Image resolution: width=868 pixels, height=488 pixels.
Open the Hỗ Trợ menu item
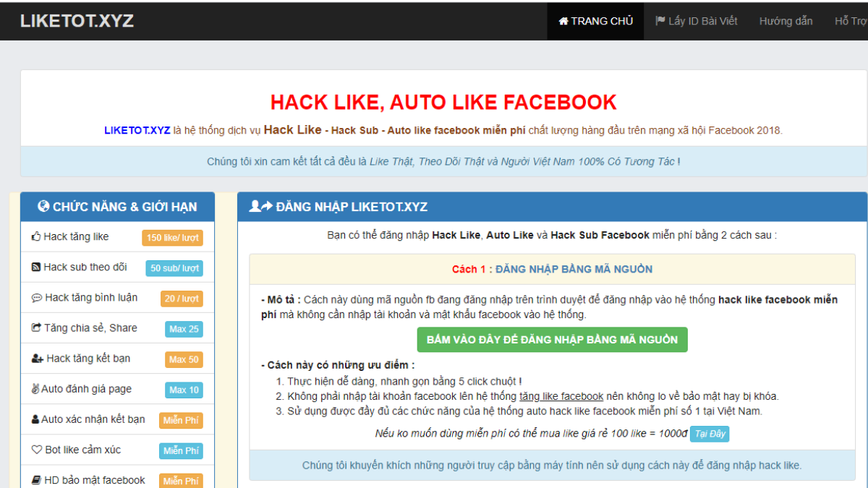pos(851,21)
